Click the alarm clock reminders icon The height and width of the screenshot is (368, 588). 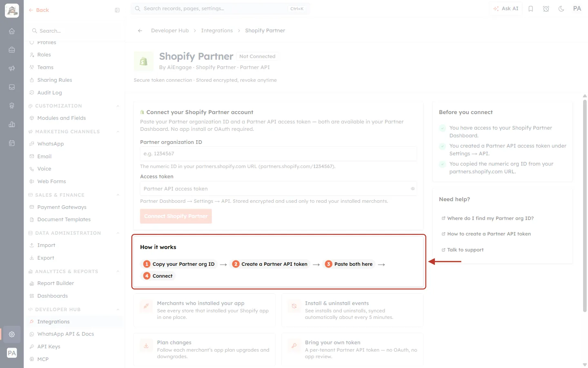pyautogui.click(x=546, y=9)
